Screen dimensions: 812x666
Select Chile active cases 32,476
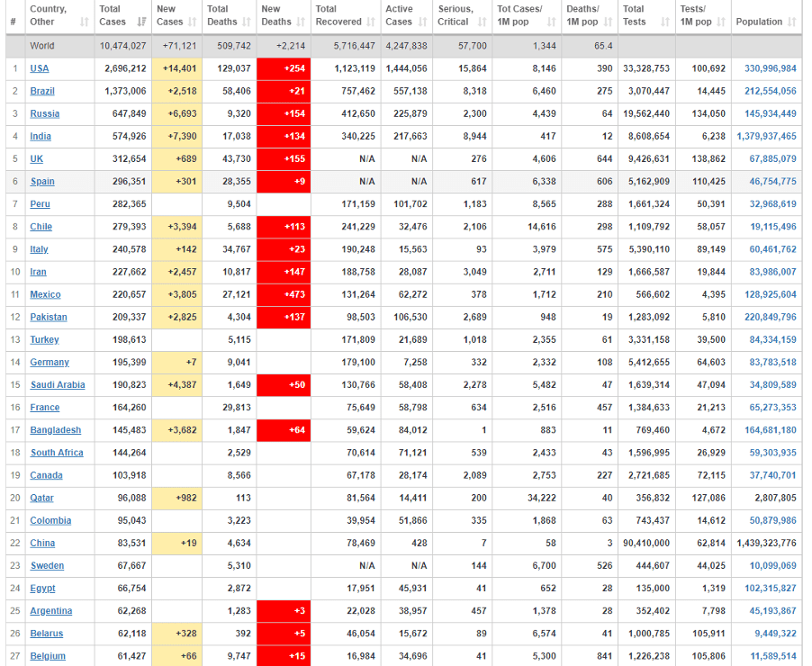(412, 227)
